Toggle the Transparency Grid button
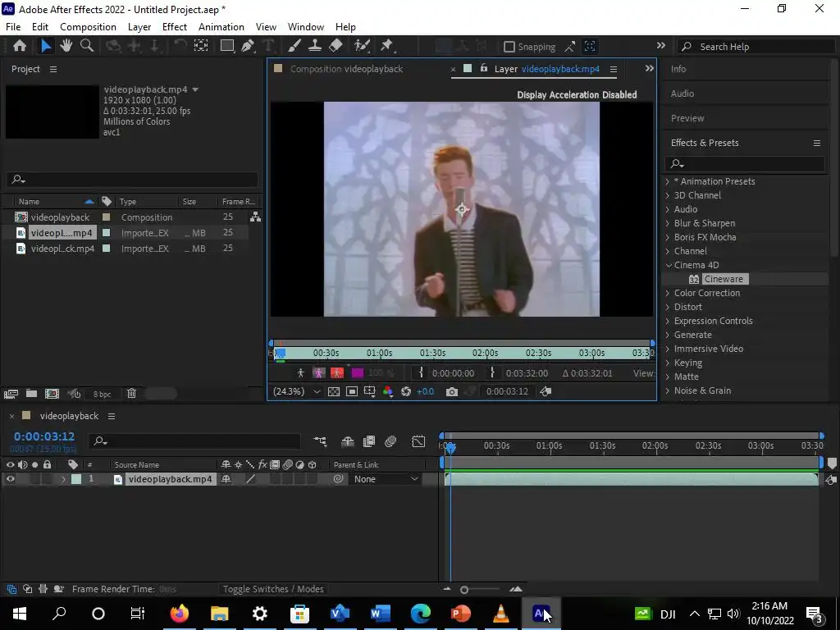 coord(334,391)
